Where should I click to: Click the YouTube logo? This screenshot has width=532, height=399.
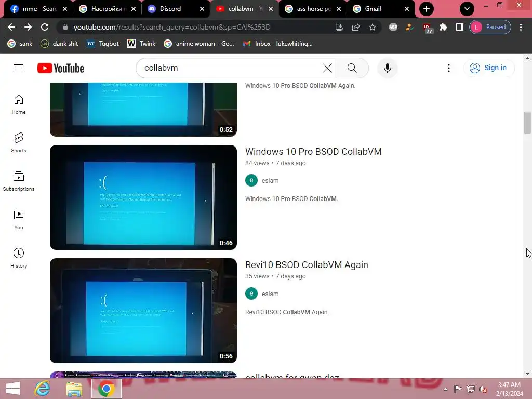[x=61, y=68]
